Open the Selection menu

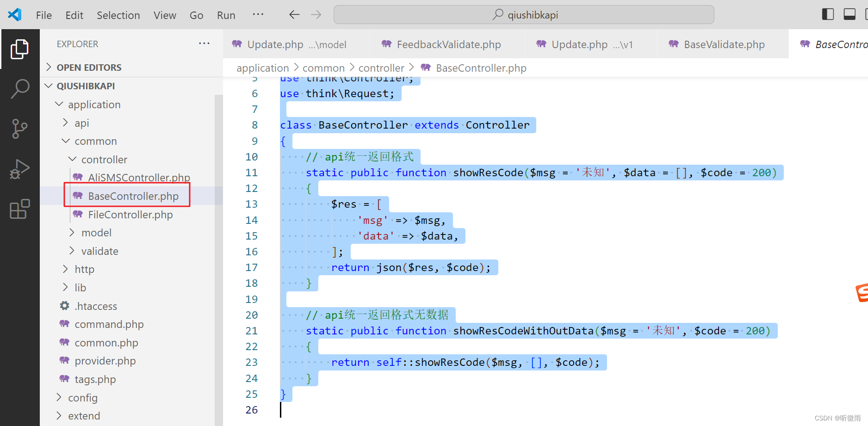pos(118,15)
